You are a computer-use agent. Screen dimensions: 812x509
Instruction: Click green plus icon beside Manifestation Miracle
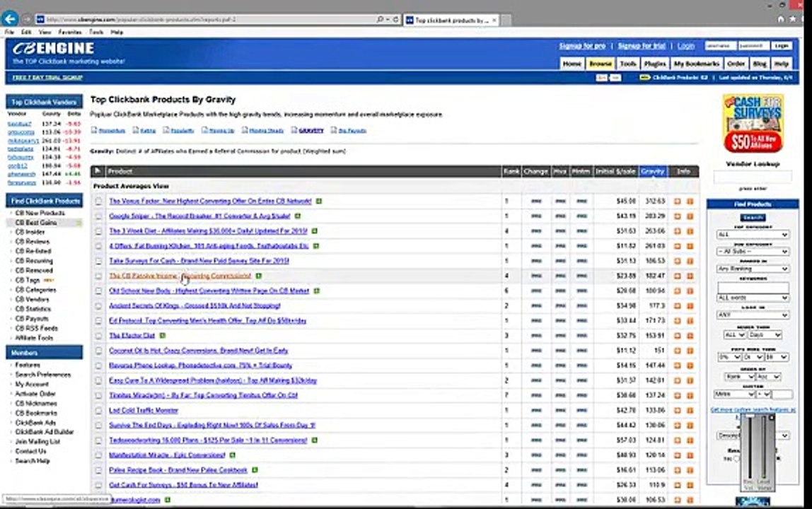coord(233,455)
